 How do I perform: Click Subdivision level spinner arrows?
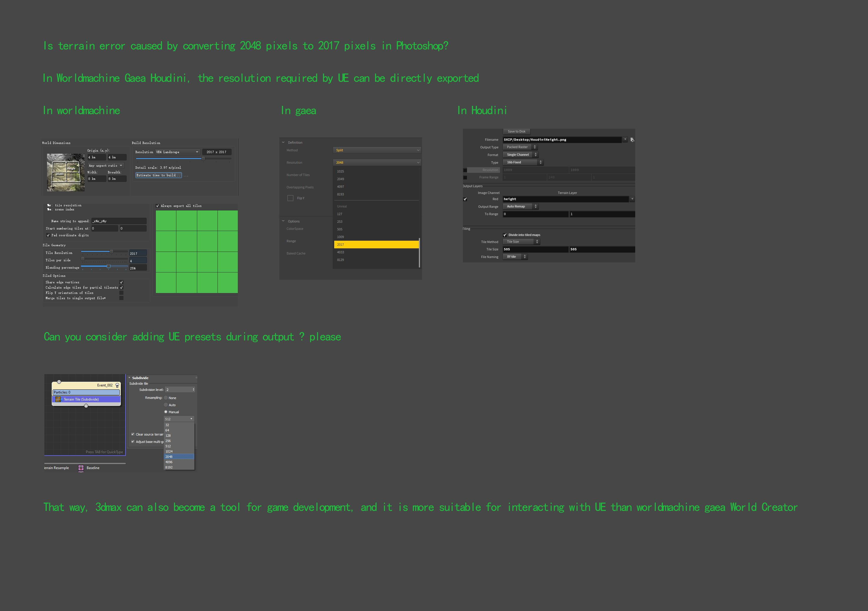click(194, 389)
